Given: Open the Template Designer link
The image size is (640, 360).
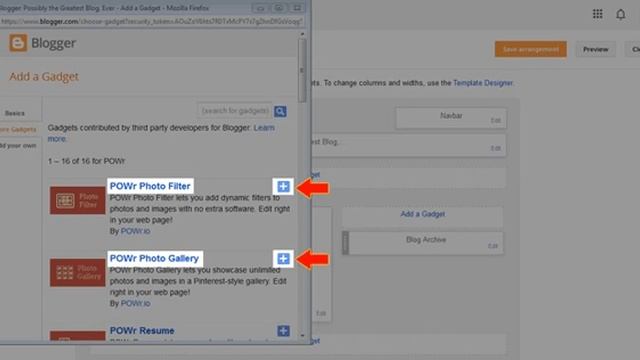Looking at the screenshot, I should (x=483, y=83).
